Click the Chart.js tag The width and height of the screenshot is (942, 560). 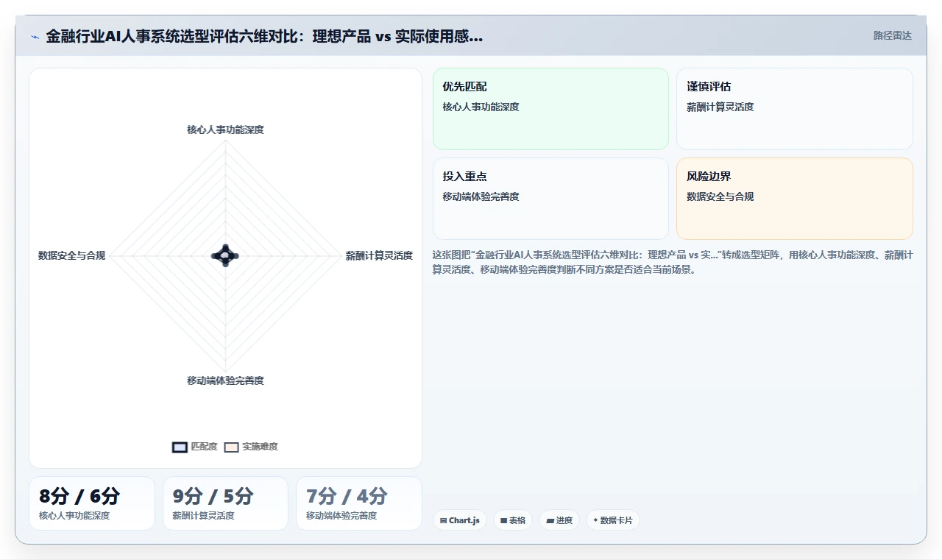[x=459, y=520]
